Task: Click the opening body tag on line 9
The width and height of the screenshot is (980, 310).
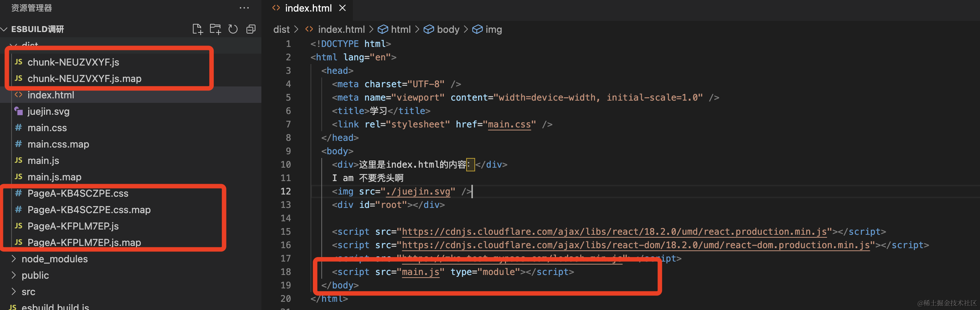Action: (x=337, y=151)
